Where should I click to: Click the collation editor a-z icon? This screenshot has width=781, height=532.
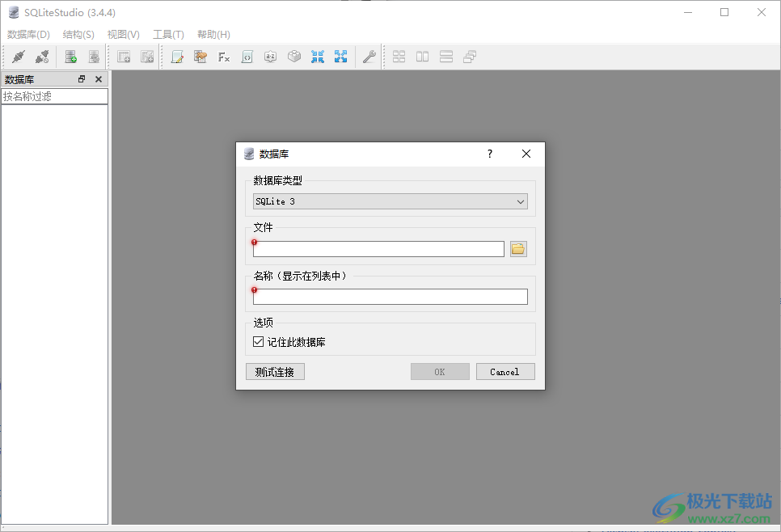click(x=271, y=57)
